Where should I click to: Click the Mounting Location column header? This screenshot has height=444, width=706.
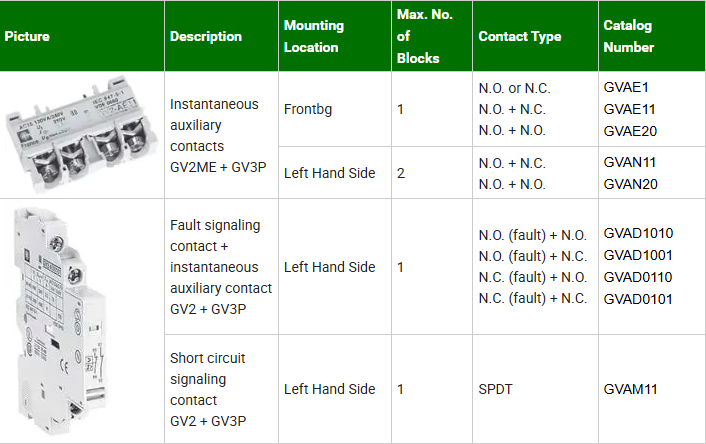coord(314,37)
